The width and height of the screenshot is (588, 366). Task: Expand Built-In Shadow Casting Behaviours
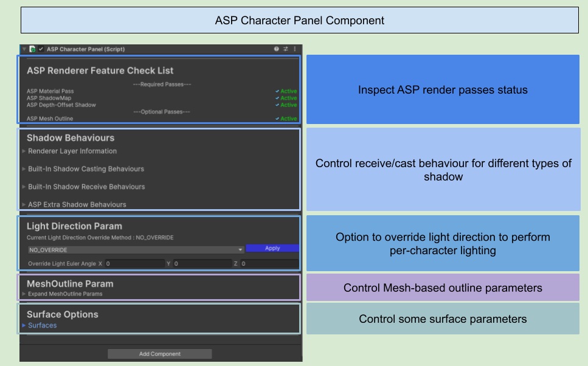coord(24,169)
